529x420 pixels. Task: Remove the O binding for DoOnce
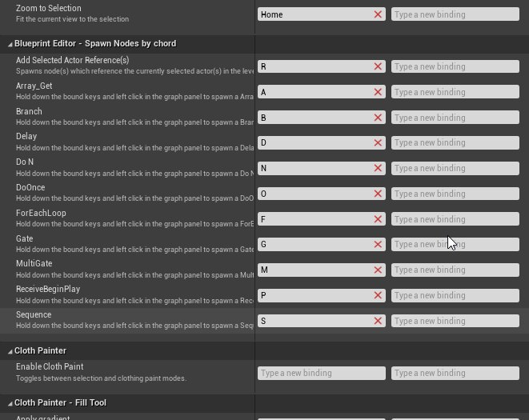point(378,194)
